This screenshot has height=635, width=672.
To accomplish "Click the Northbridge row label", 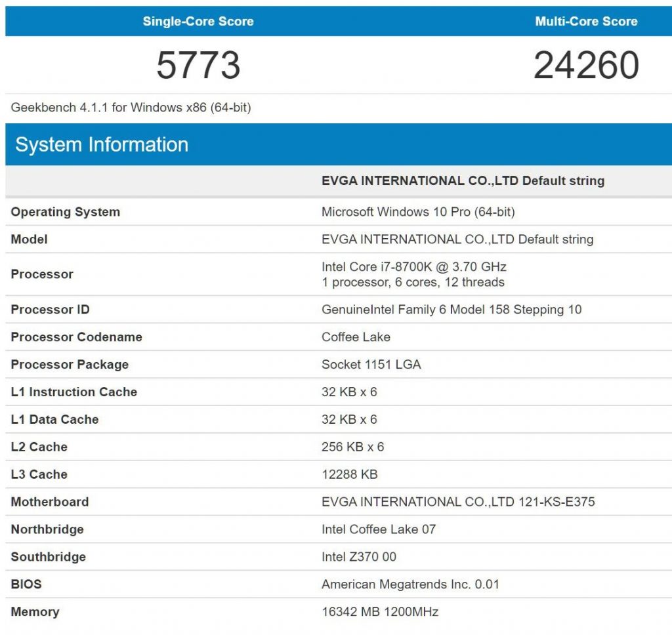I will [x=47, y=529].
